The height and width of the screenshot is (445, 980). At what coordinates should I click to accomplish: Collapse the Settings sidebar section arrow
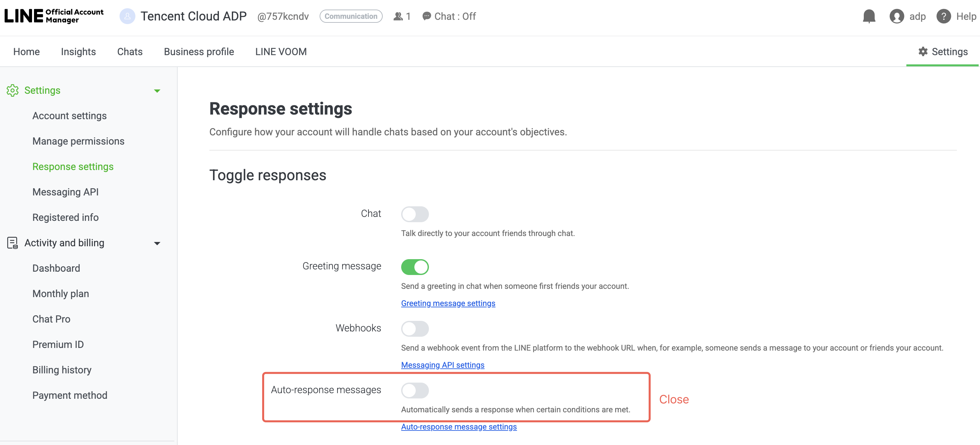coord(157,91)
